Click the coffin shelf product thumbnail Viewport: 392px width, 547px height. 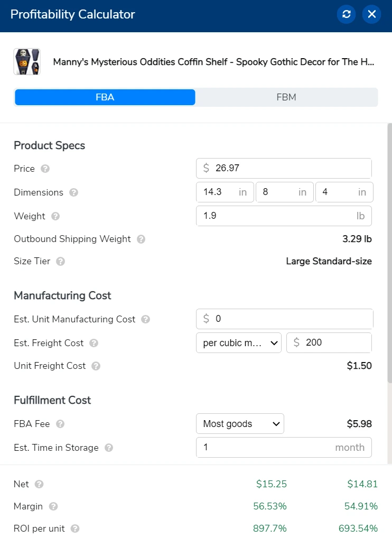click(x=27, y=62)
